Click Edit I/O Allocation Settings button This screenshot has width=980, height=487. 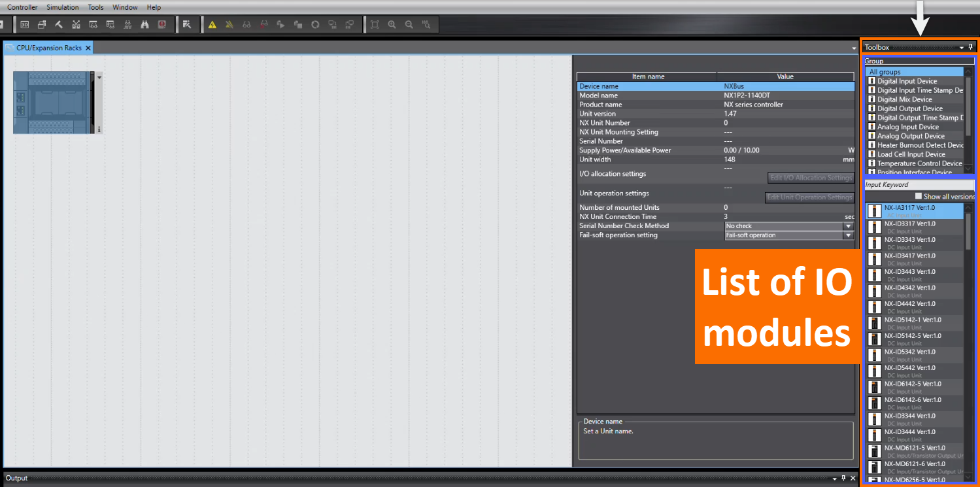pyautogui.click(x=811, y=178)
